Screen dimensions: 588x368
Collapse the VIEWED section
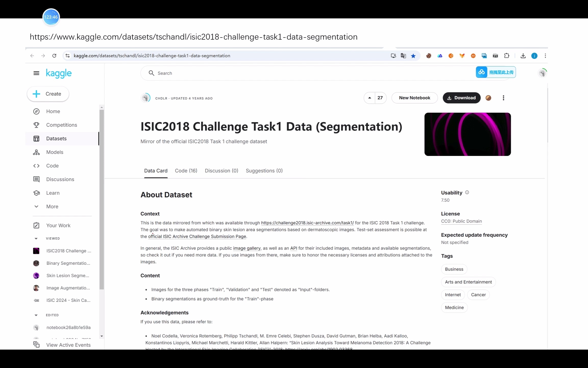coord(36,238)
